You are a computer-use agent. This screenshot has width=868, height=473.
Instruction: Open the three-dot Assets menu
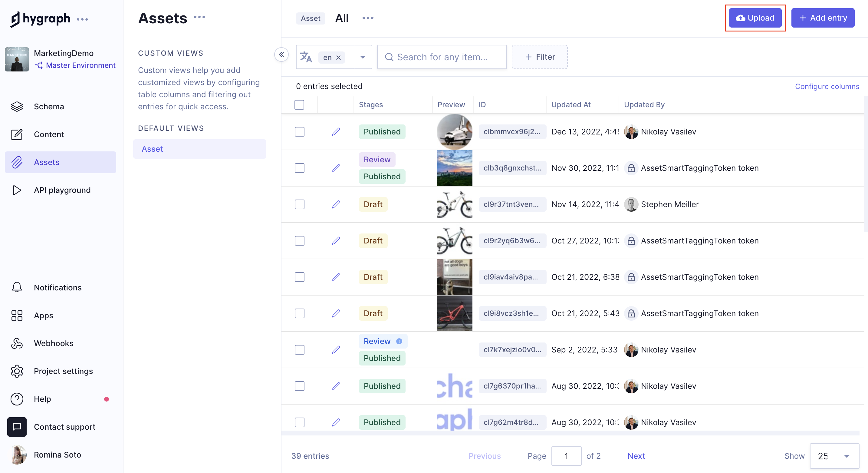(x=201, y=18)
